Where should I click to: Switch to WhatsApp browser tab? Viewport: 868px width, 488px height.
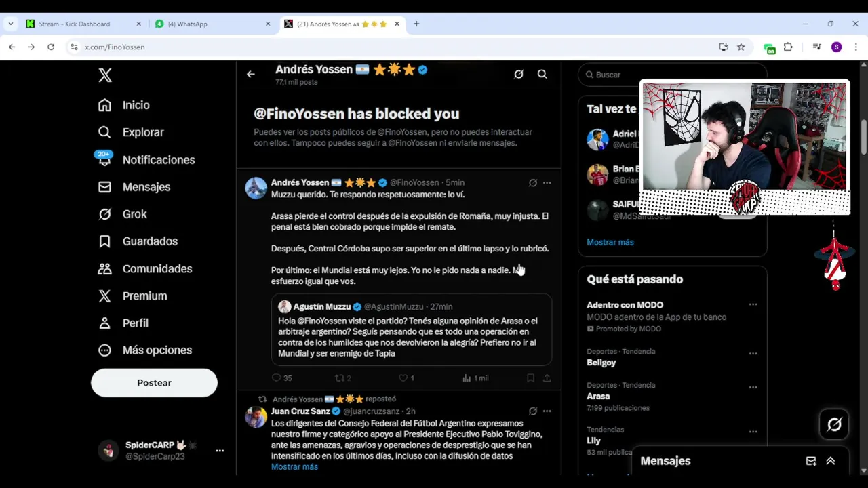[x=212, y=24]
